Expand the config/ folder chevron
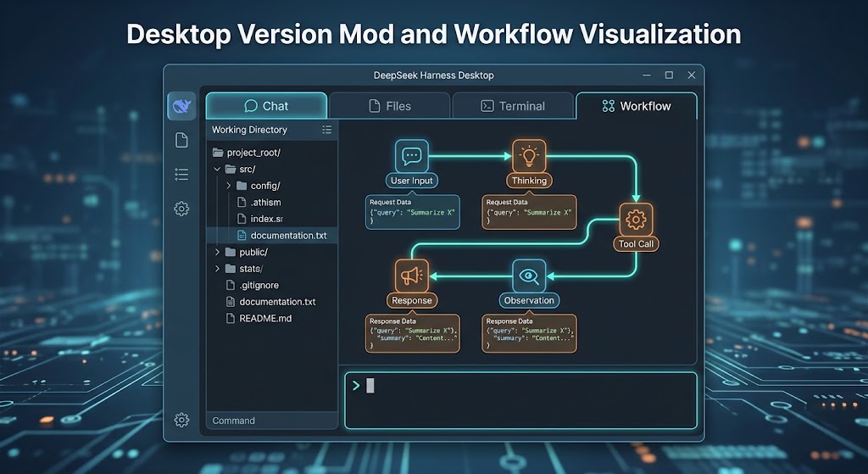Image resolution: width=868 pixels, height=474 pixels. coord(228,186)
